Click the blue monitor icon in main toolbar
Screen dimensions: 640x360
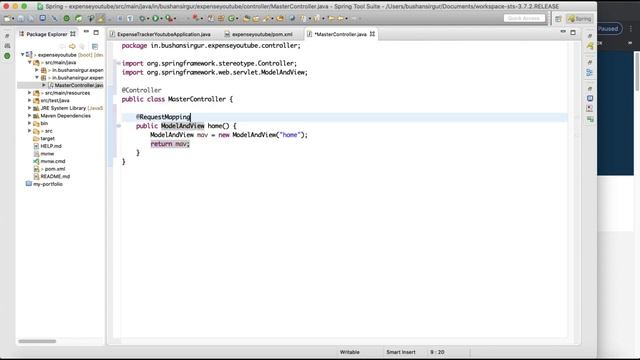click(x=42, y=18)
